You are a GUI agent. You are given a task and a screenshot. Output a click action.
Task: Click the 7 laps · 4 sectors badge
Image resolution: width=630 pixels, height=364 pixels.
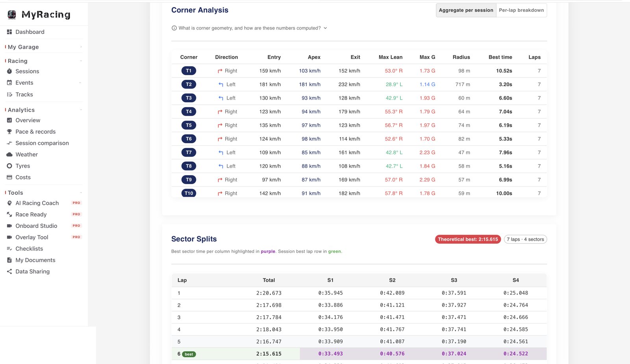click(x=525, y=239)
